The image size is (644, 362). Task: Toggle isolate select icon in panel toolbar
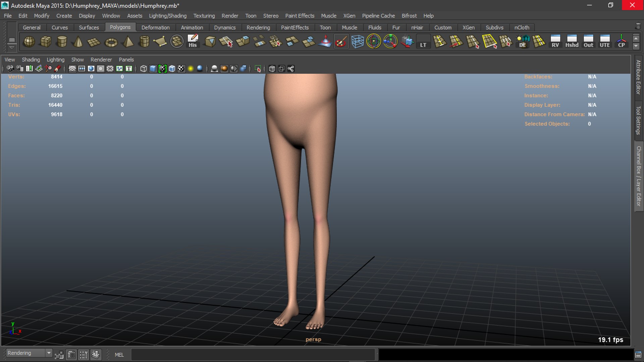tap(258, 69)
